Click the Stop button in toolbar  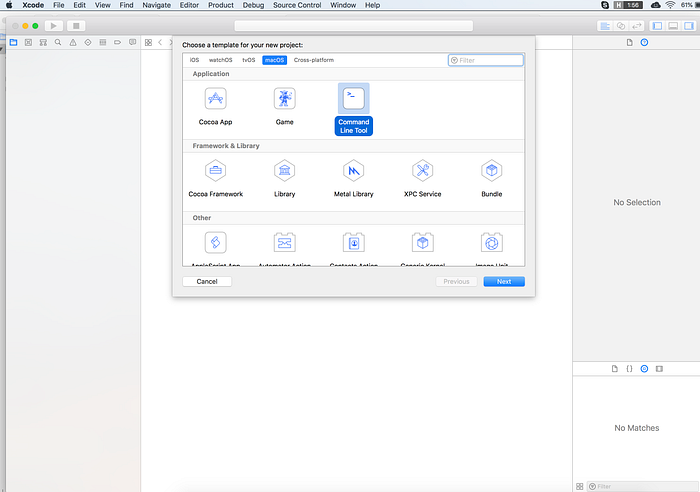(x=76, y=26)
